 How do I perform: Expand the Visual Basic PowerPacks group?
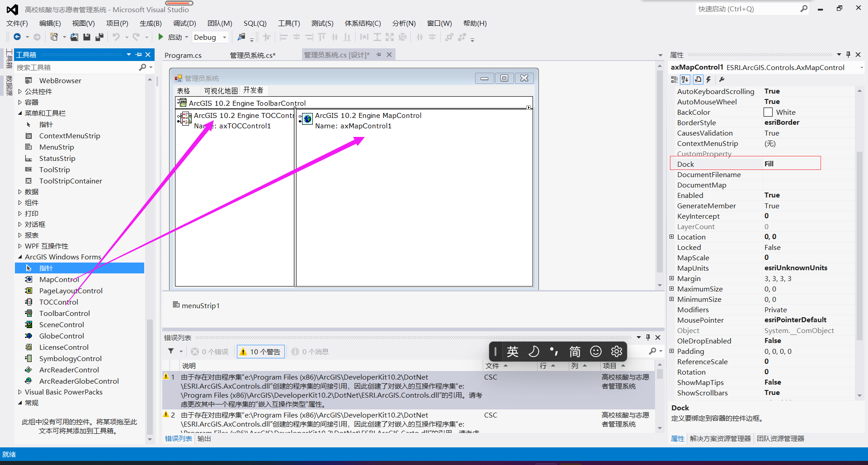(20, 392)
